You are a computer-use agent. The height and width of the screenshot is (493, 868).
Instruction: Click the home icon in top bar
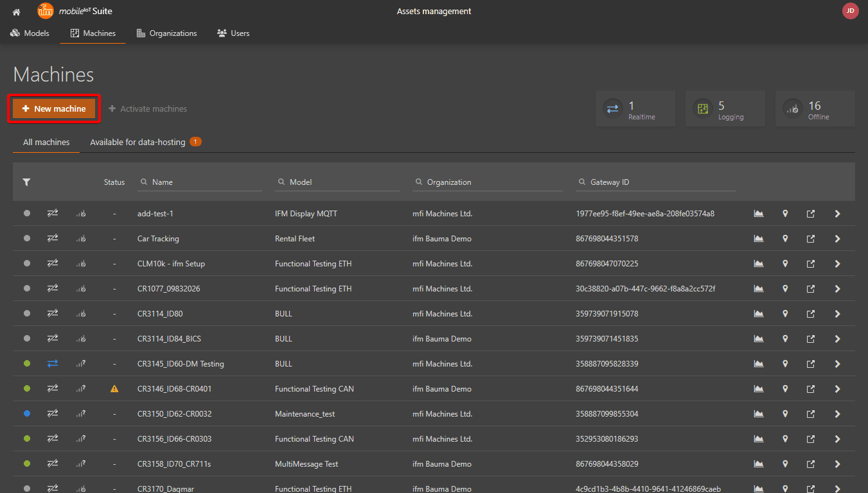[x=17, y=12]
